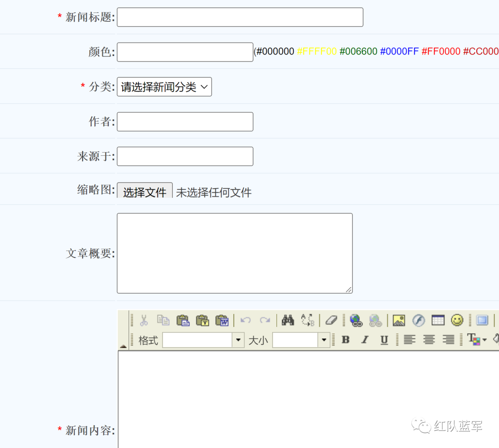Screen dimensions: 499x448
Task: Click the Insert Image icon
Action: 399,320
